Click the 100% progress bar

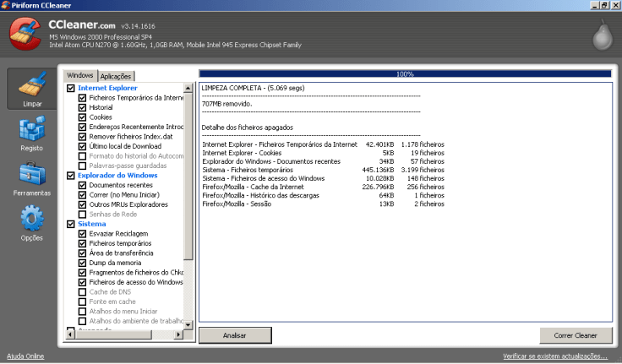click(404, 73)
